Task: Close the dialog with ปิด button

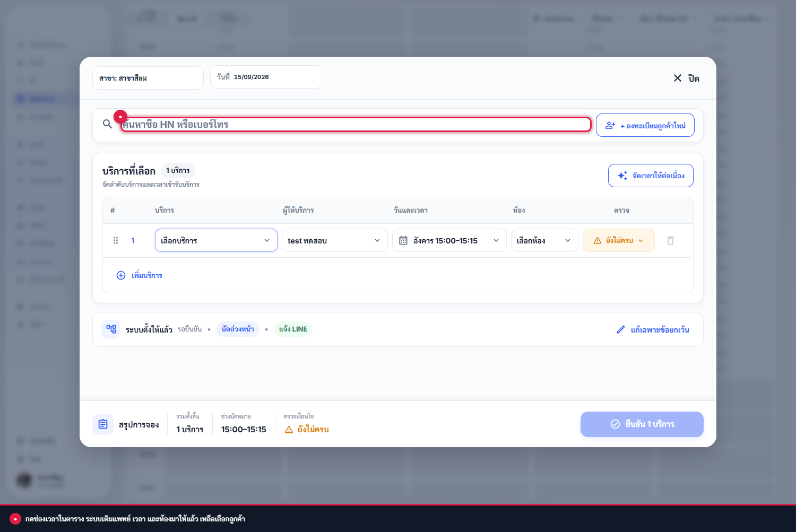Action: [686, 78]
